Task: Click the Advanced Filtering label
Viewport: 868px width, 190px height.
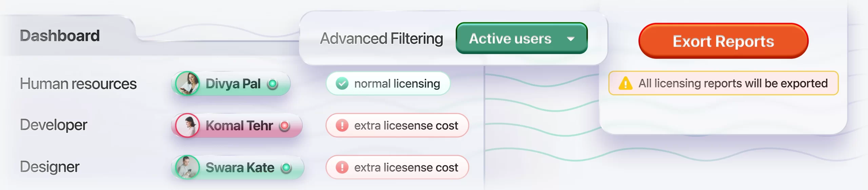Action: [x=381, y=38]
